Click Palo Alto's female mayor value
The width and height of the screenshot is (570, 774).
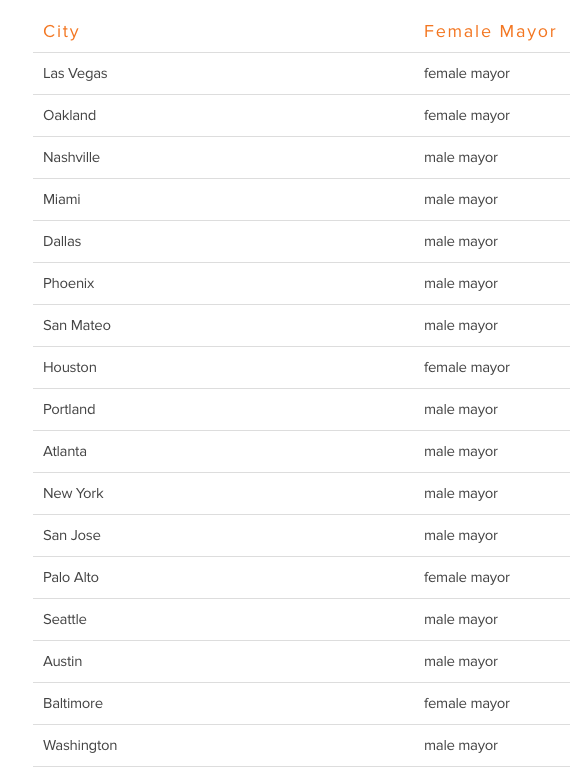click(467, 578)
